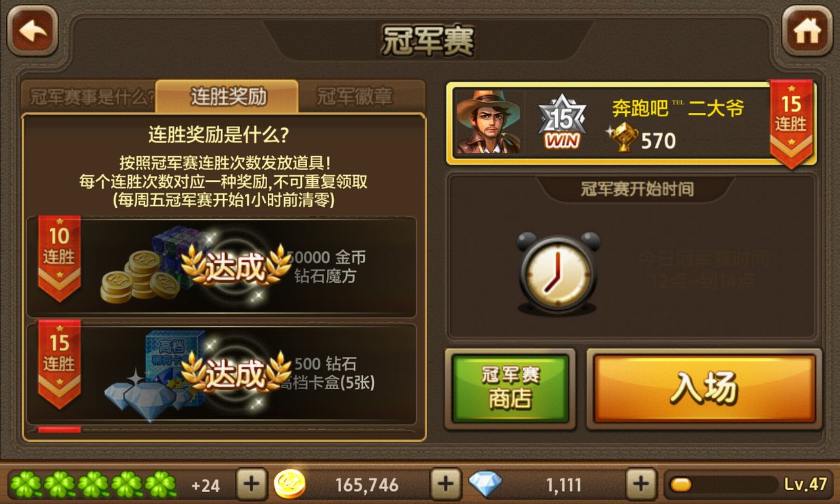The height and width of the screenshot is (504, 840).
Task: Tap the gold coin currency icon
Action: point(289,485)
